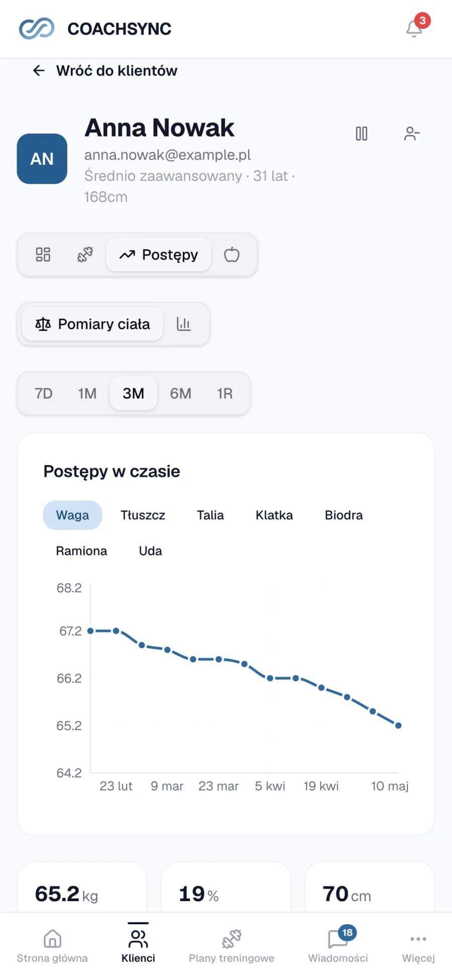Screen dimensions: 452x980
Task: Open the overview grid tab icon
Action: point(43,255)
